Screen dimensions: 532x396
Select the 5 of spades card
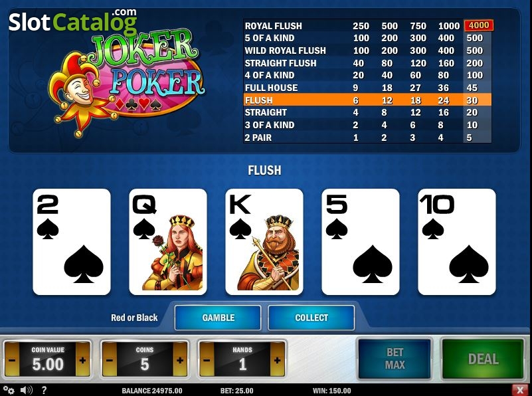click(x=361, y=242)
